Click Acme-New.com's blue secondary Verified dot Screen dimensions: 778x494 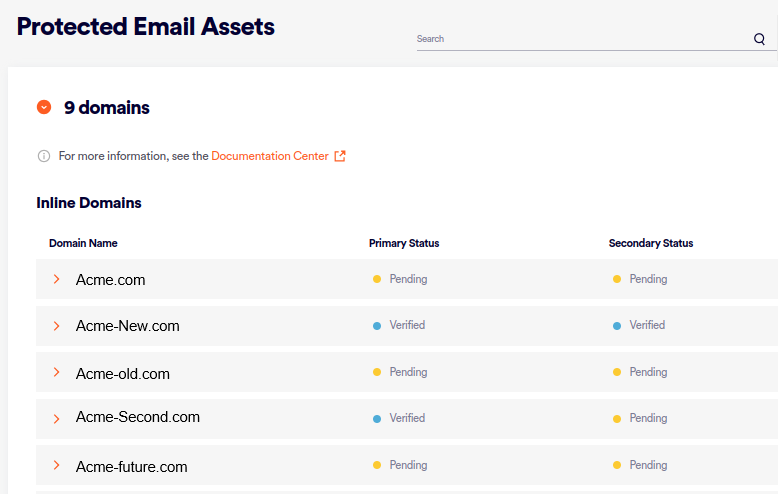617,326
